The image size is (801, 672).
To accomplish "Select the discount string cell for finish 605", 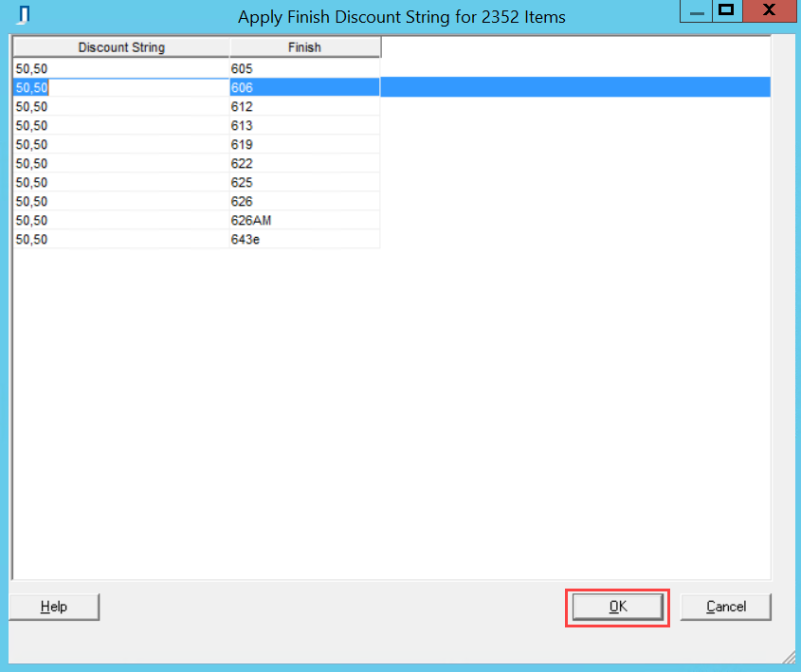I will click(x=121, y=68).
